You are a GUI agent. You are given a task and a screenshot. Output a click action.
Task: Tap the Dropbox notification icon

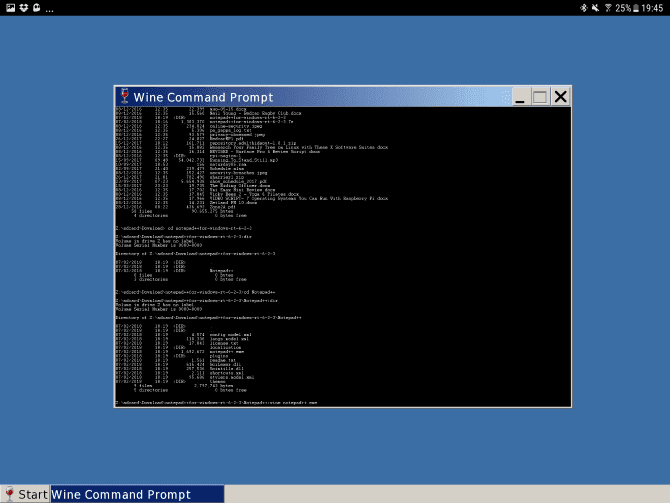click(24, 8)
